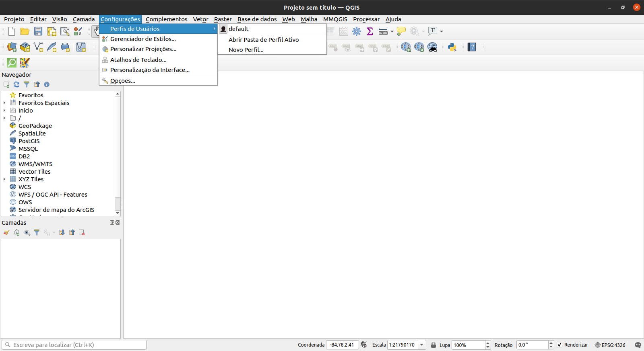Screen dimensions: 644x351
Task: Click the Navegador filter funnel icon
Action: click(27, 84)
